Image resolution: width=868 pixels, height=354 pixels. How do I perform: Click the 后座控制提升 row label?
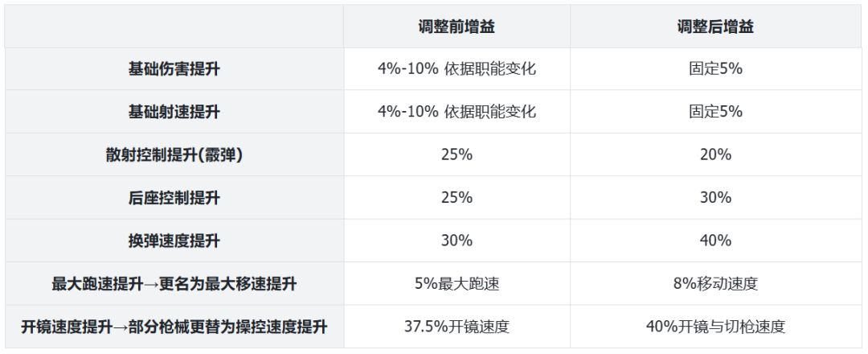coord(174,197)
